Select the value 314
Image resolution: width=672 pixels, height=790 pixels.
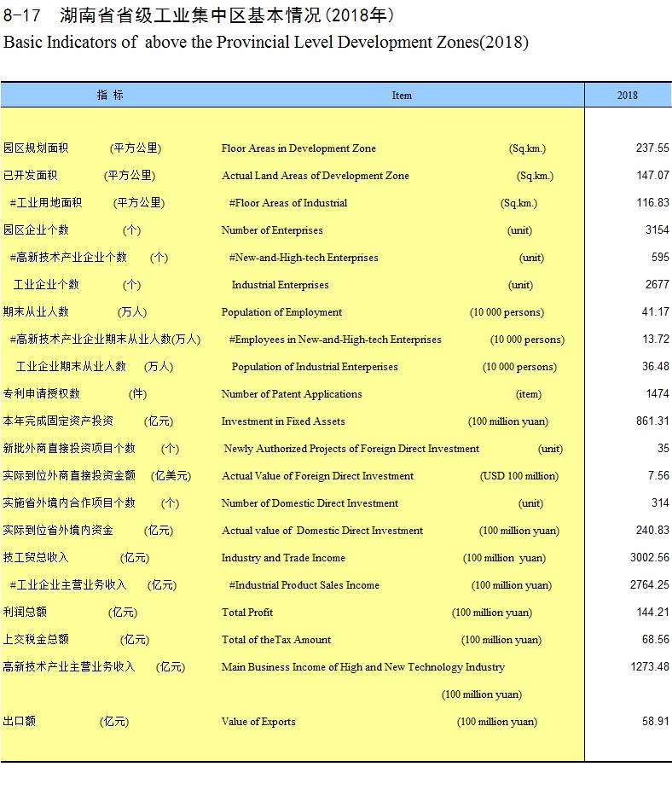click(x=660, y=502)
